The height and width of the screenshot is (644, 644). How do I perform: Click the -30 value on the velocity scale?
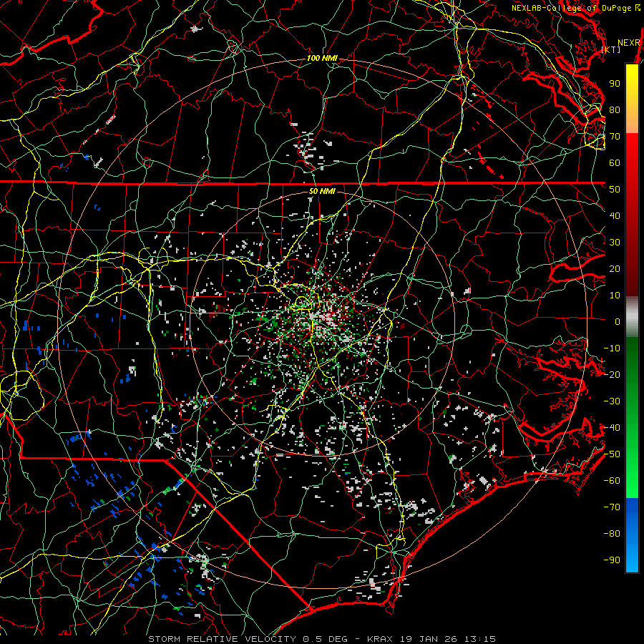tap(612, 401)
